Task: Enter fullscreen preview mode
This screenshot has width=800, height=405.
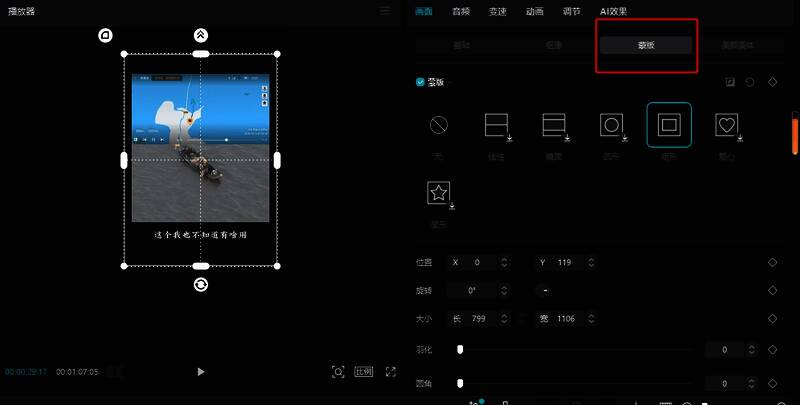Action: click(390, 372)
